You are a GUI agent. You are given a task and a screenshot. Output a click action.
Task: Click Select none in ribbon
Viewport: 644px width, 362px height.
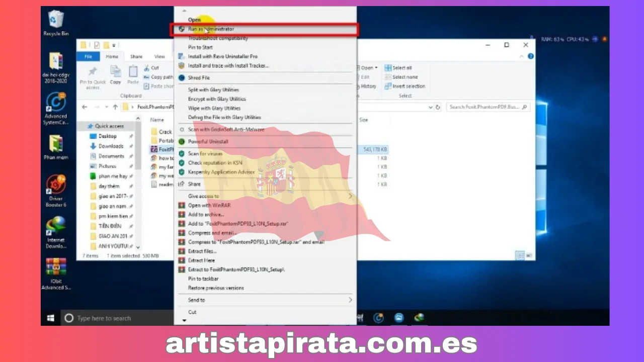tap(401, 77)
